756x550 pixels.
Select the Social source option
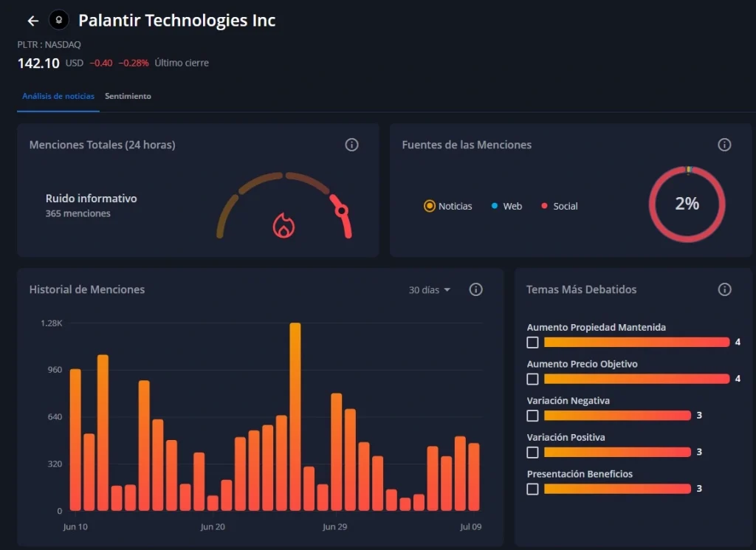(560, 206)
